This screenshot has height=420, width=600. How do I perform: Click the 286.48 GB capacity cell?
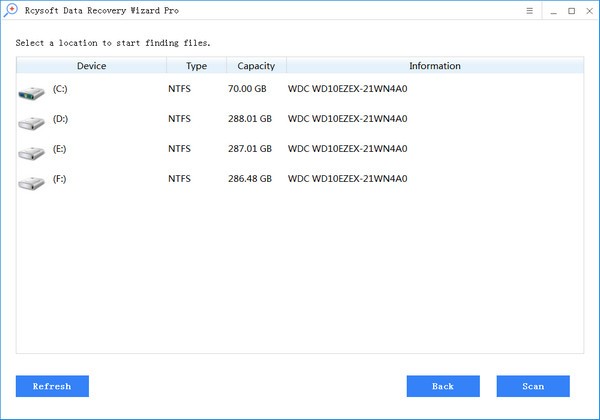click(250, 178)
